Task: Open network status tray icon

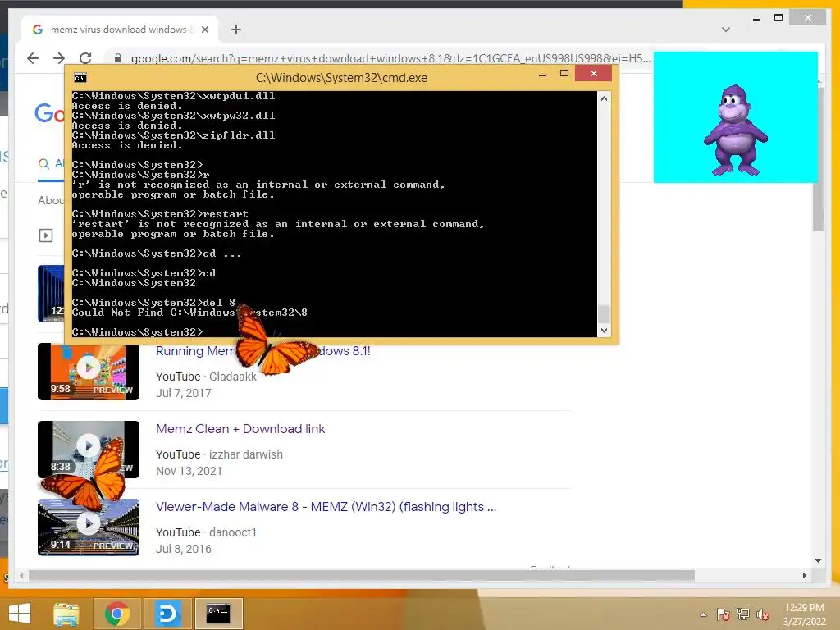Action: pyautogui.click(x=742, y=614)
